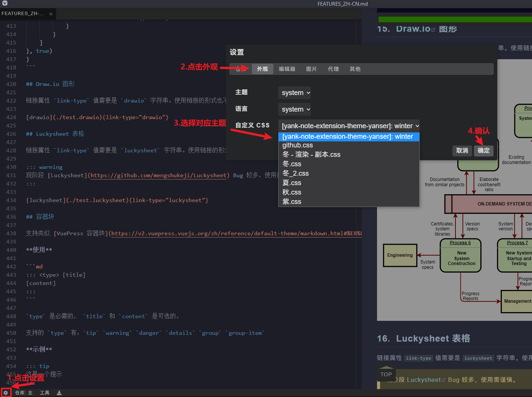Click the '::: warning' line in editor
The image size is (532, 397).
coord(44,167)
